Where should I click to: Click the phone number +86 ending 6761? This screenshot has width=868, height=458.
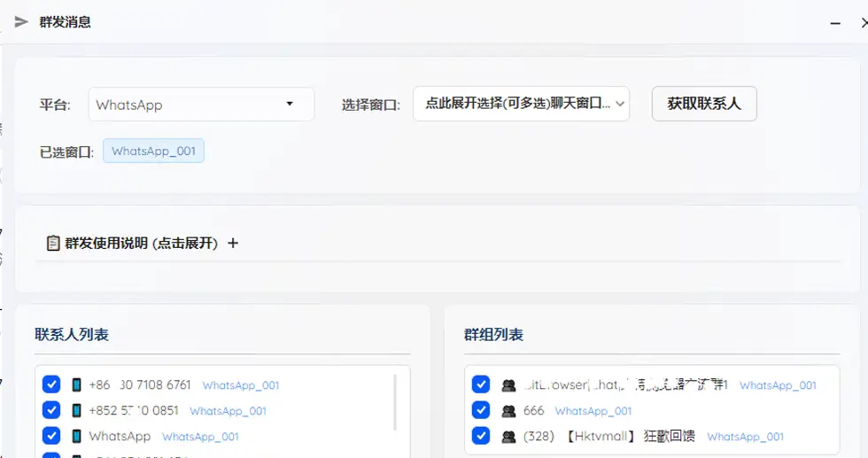(x=140, y=384)
